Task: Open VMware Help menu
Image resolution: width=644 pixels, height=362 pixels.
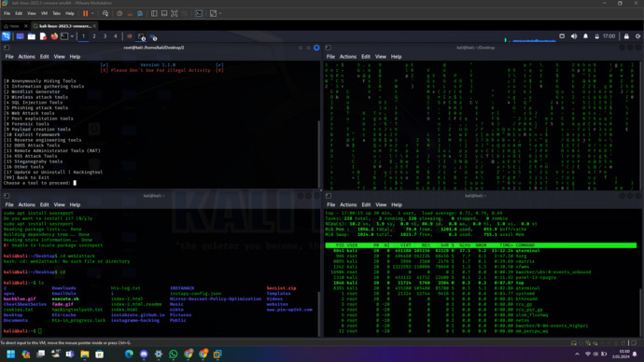Action: (70, 14)
